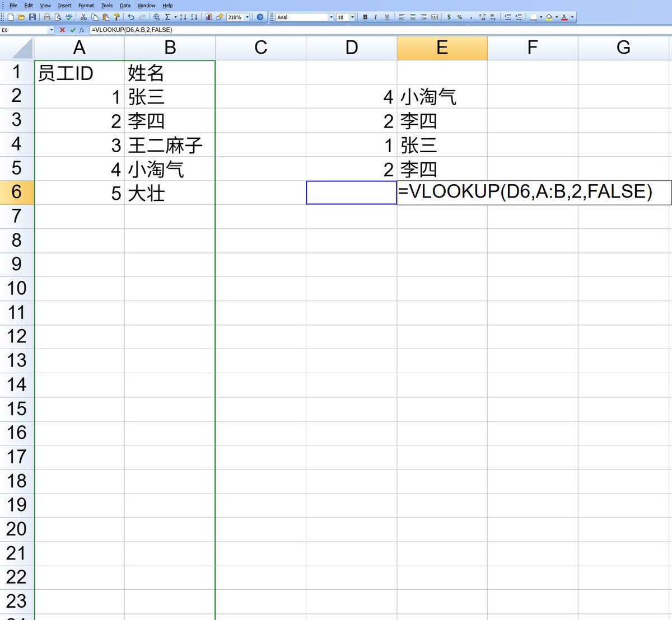Select row 10 header
The image size is (672, 620).
[x=17, y=288]
